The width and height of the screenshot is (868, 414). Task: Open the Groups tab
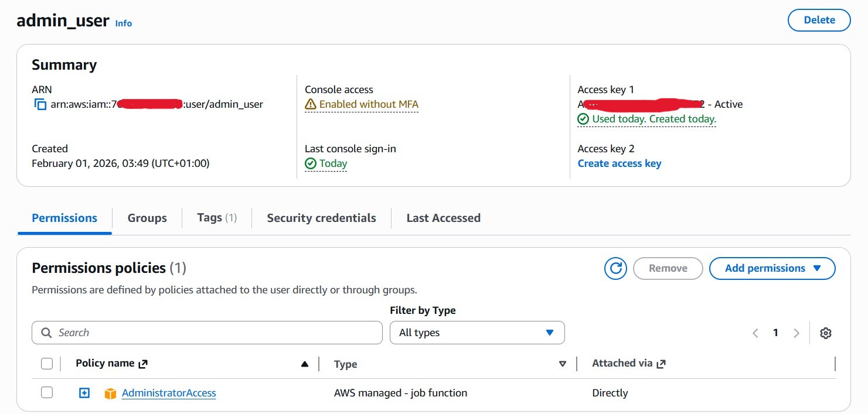pyautogui.click(x=147, y=217)
